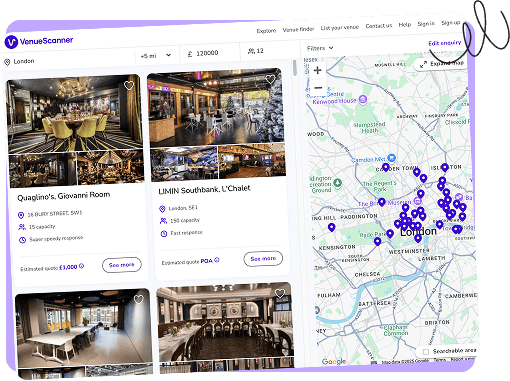Click heart on the white-table meeting room card
This screenshot has width=510, height=381.
point(139,299)
